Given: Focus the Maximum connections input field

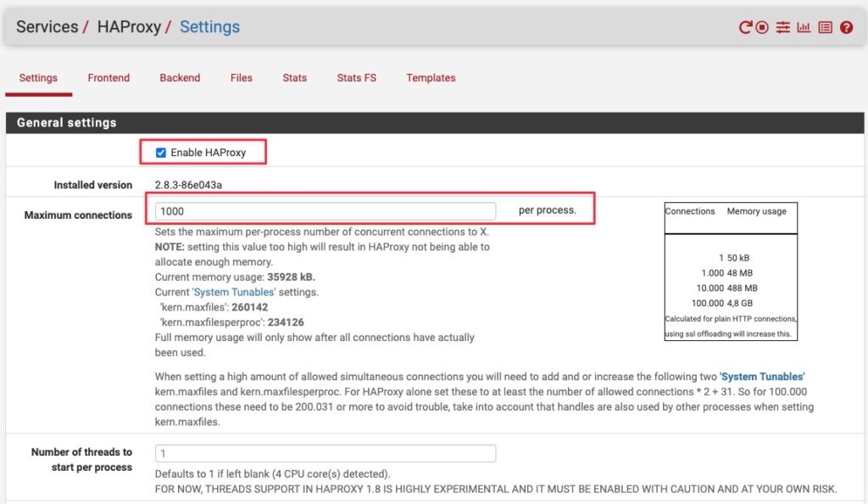Looking at the screenshot, I should point(325,211).
